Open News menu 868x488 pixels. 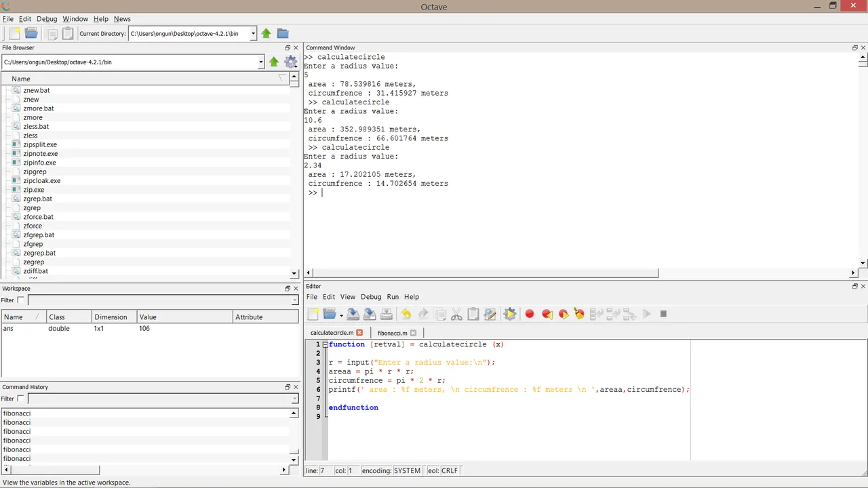(x=122, y=19)
